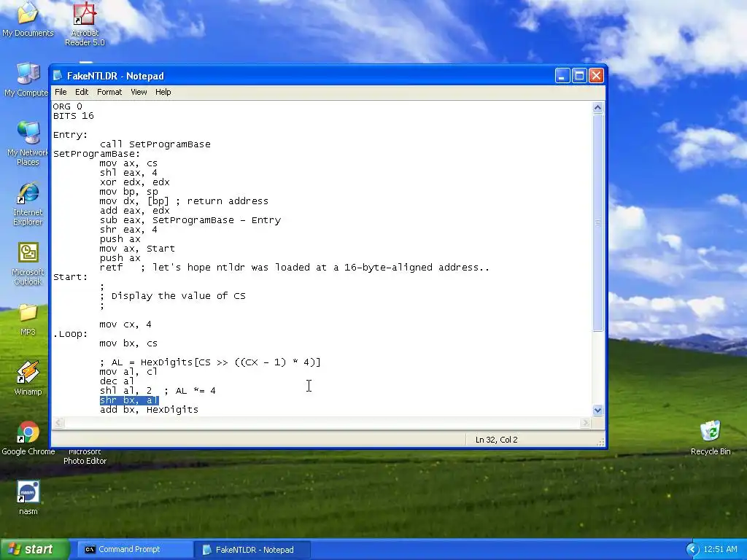Open the View menu in Notepad
747x560 pixels.
(x=139, y=92)
